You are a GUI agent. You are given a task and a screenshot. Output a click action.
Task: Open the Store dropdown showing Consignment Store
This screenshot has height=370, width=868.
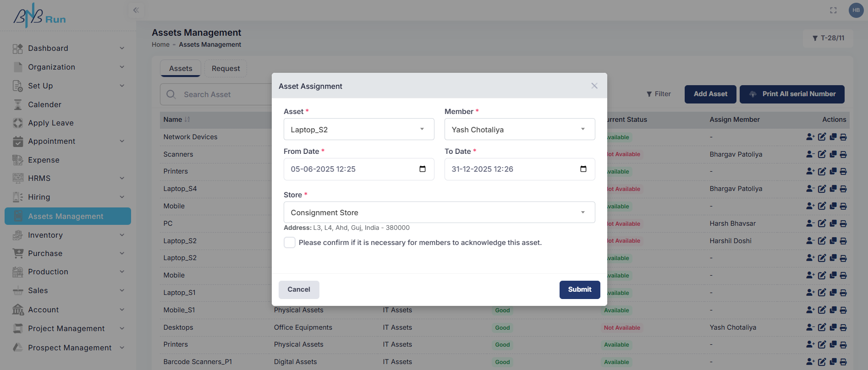pos(439,212)
